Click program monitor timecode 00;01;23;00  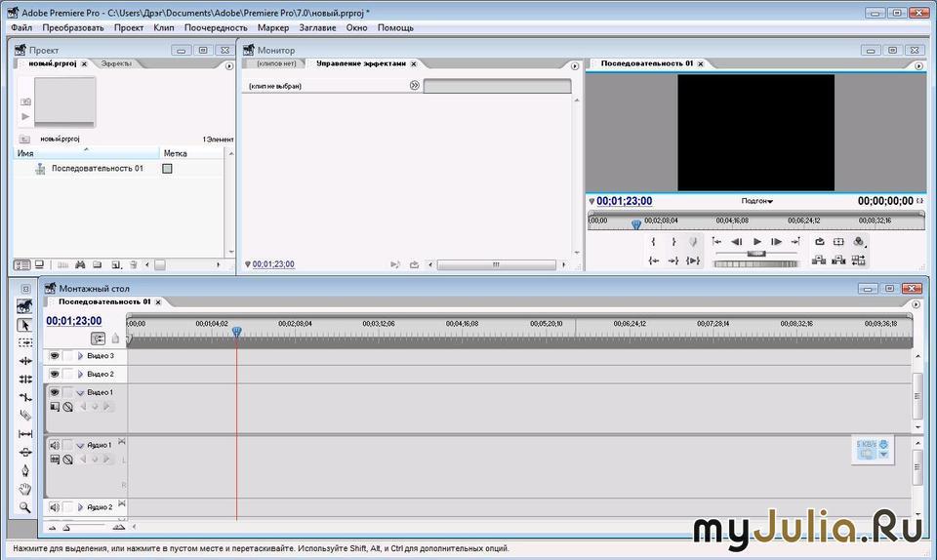[625, 201]
